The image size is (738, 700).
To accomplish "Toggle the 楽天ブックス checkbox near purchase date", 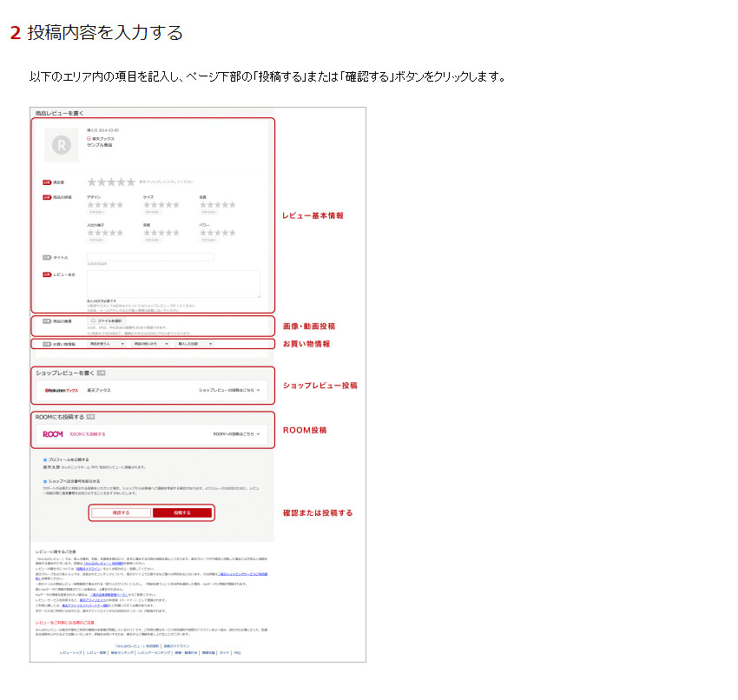I will [x=89, y=138].
